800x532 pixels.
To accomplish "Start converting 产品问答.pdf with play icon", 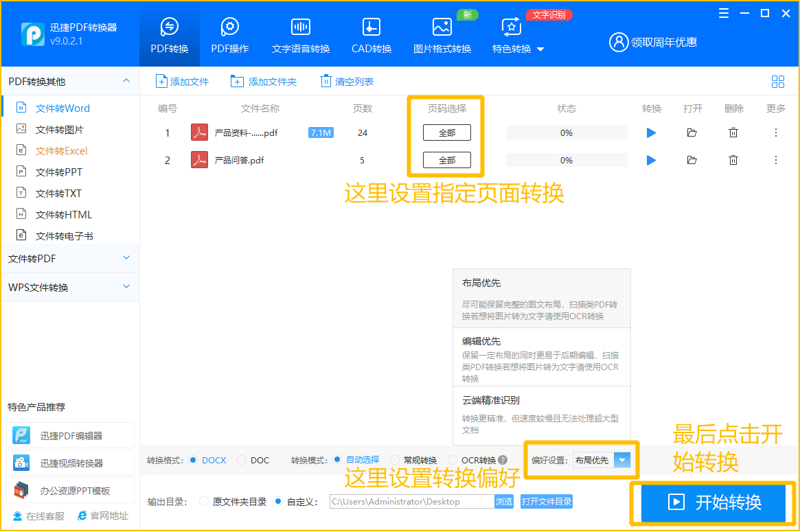I will click(x=651, y=160).
